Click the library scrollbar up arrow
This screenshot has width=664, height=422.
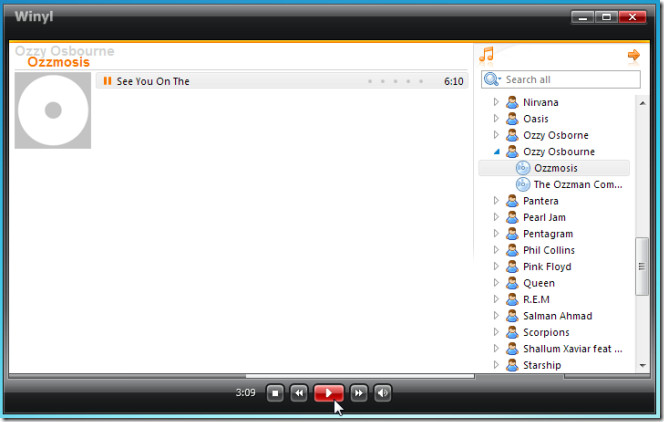[642, 103]
